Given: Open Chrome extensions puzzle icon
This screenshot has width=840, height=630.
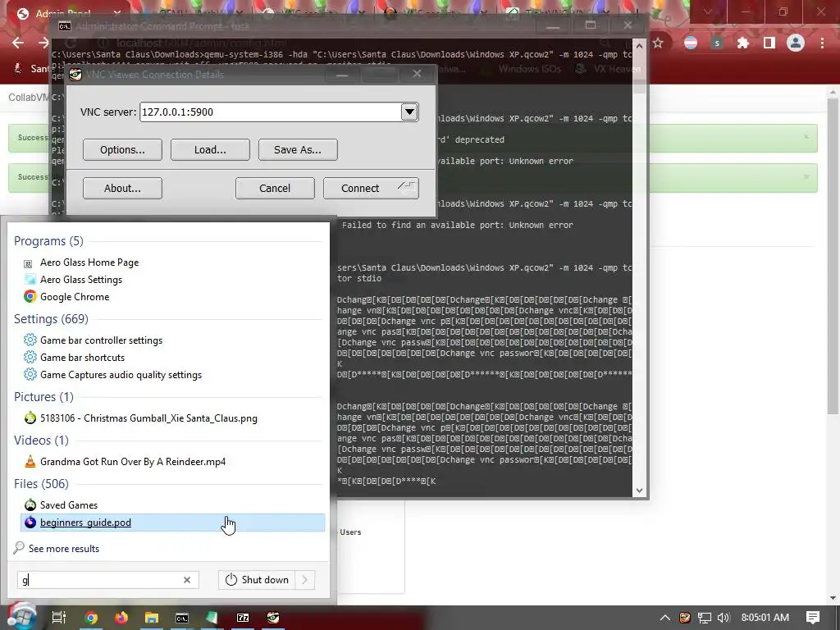Looking at the screenshot, I should pos(742,43).
